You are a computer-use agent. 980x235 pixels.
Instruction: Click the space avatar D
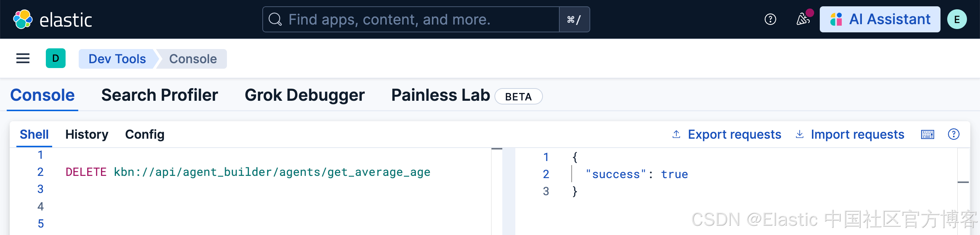point(56,58)
